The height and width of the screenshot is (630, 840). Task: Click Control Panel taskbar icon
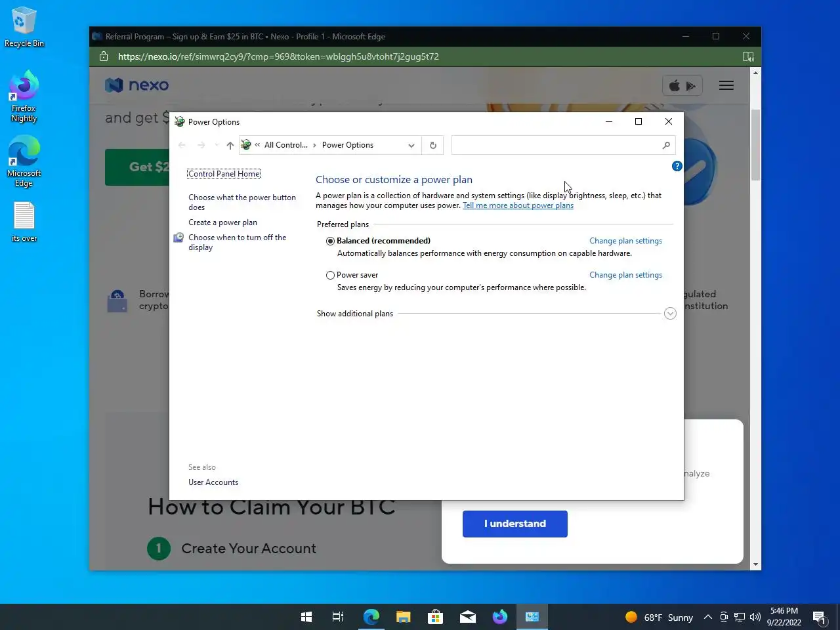pos(532,617)
